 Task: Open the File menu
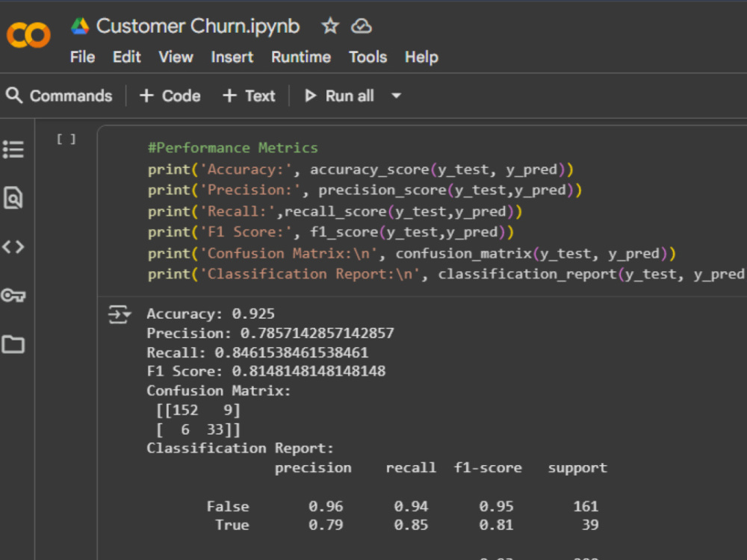tap(82, 57)
